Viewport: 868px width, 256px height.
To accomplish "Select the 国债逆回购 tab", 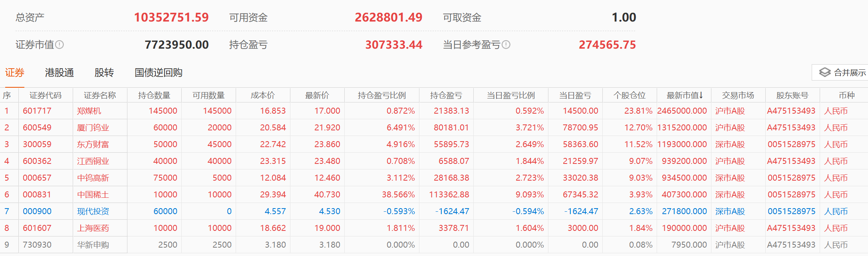I will [x=159, y=73].
